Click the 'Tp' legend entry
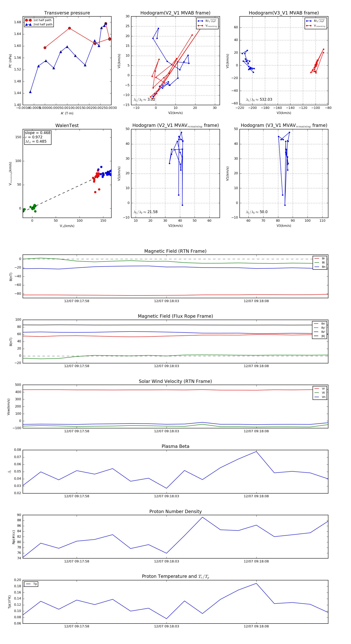The image size is (351, 644). pos(31,584)
